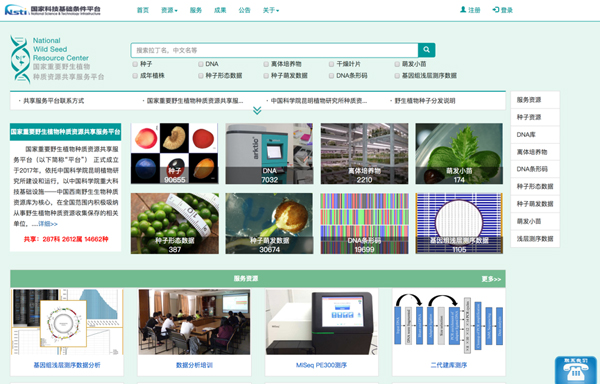The height and width of the screenshot is (384, 600).
Task: Check the 种子萌发数据 checkbox
Action: [x=266, y=76]
